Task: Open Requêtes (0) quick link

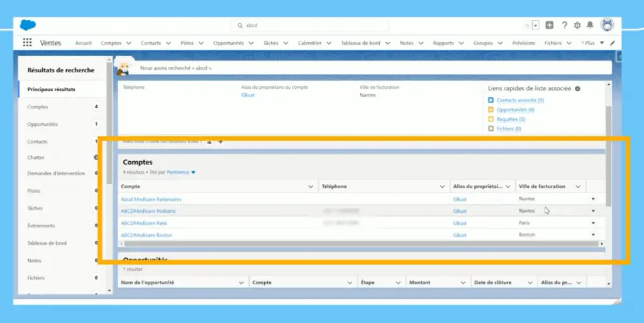Action: (511, 119)
